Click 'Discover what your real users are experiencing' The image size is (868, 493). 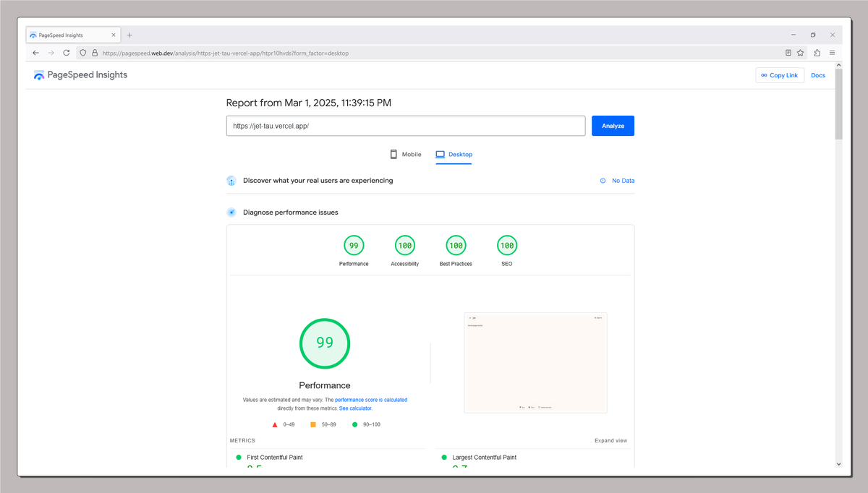(318, 181)
